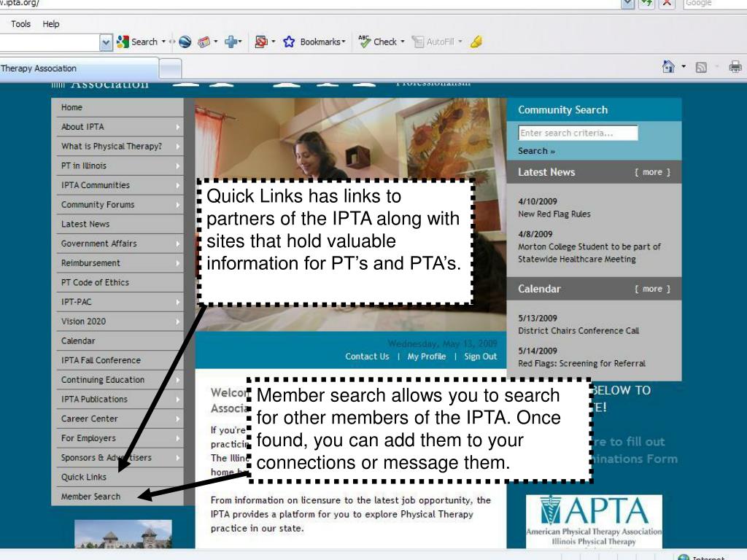747x560 pixels.
Task: Select the Therapy Association browser tab
Action: point(79,69)
